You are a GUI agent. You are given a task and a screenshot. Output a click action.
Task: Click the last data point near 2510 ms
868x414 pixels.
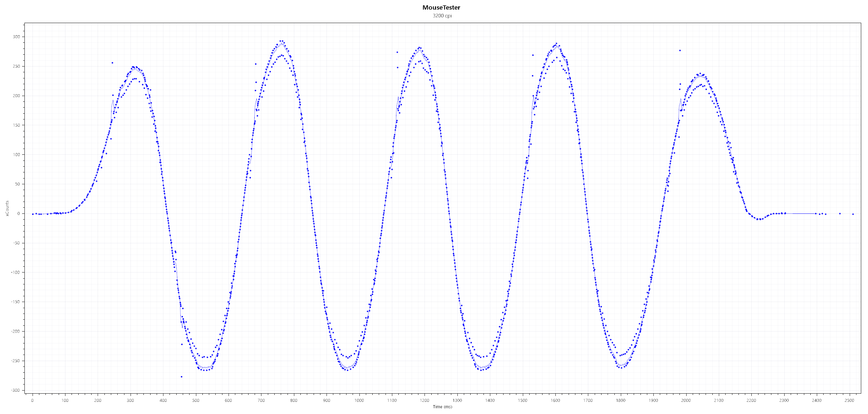[x=853, y=214]
